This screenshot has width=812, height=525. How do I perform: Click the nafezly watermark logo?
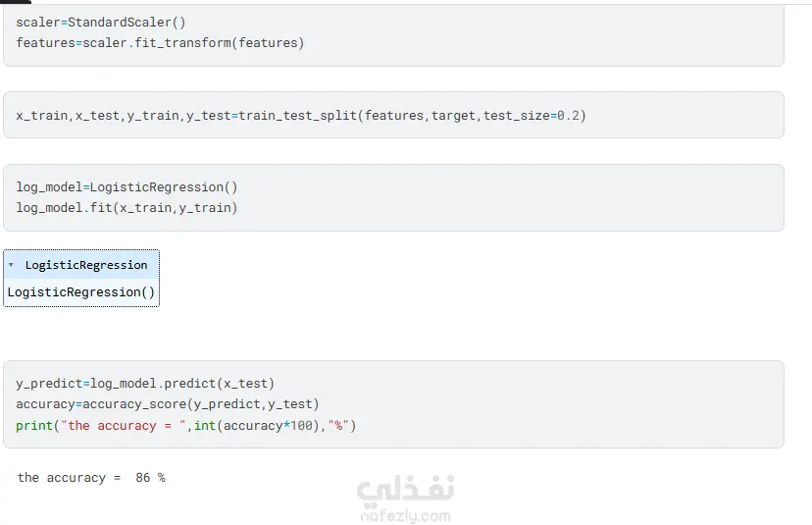click(405, 490)
